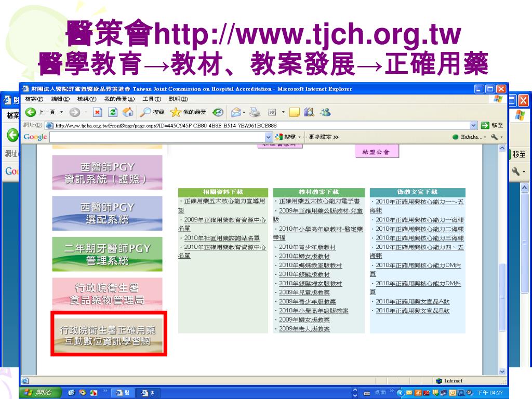Screen dimensions: 532x399
Task: Open link 2009年老人版教案
Action: 304,329
